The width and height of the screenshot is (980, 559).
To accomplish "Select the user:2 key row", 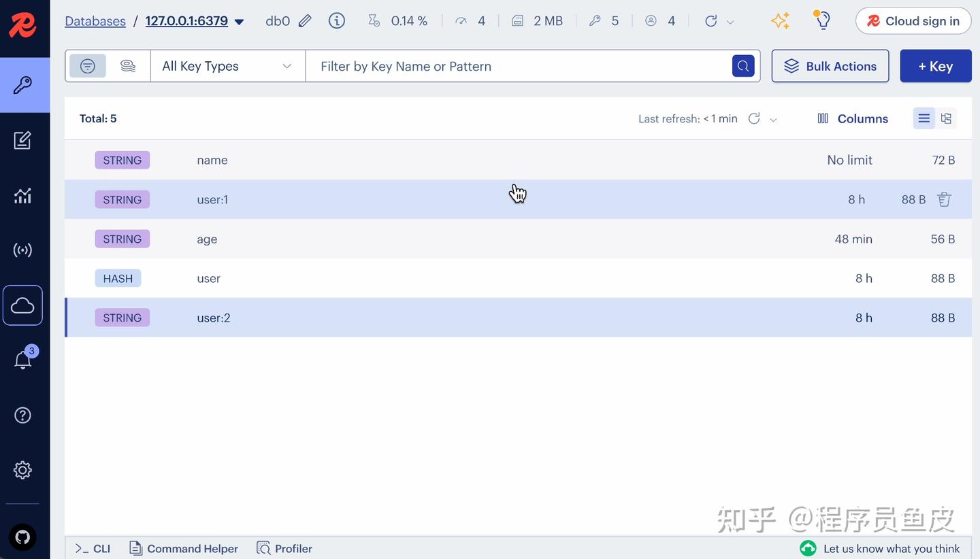I will [518, 318].
